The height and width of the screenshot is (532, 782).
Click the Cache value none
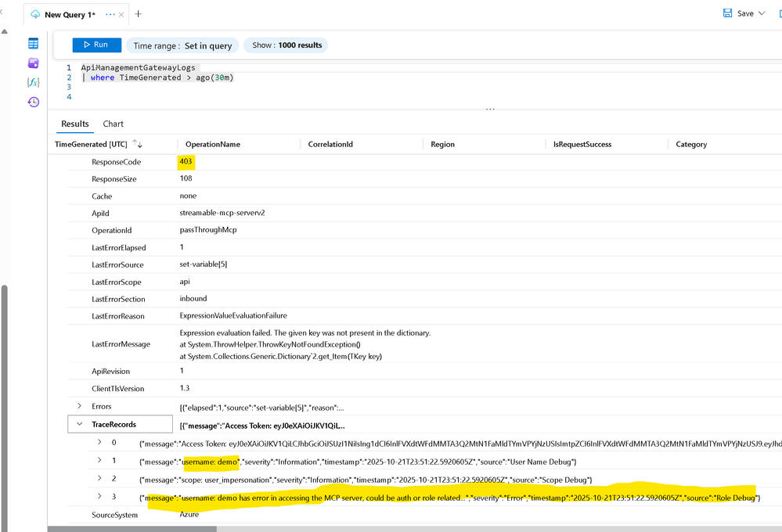pos(188,196)
